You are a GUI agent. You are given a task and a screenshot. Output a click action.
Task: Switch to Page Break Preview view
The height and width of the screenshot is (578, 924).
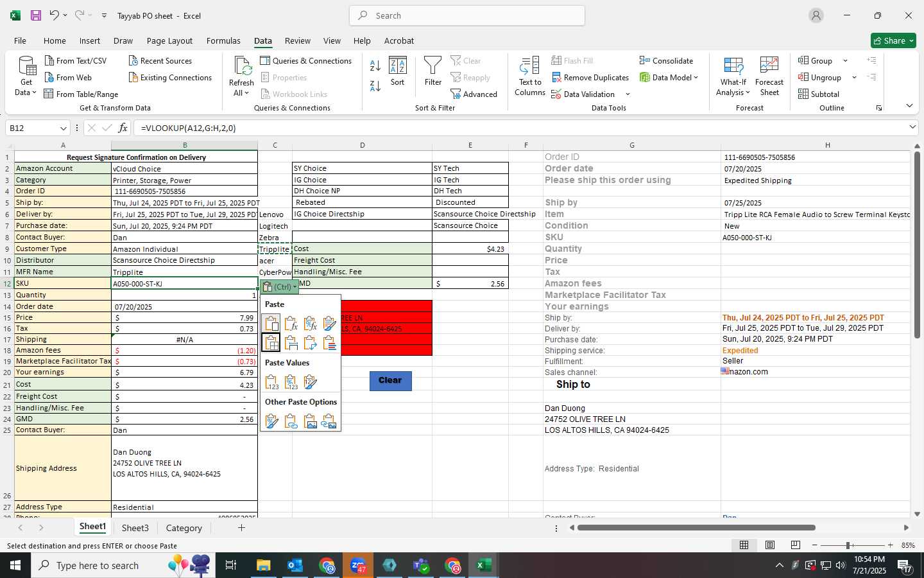795,545
